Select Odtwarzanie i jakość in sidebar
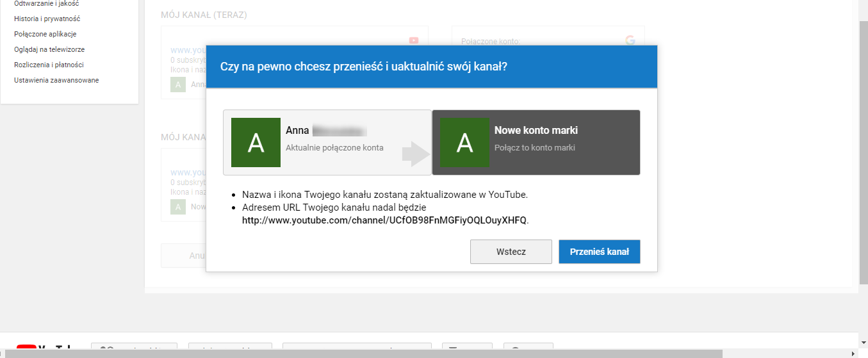This screenshot has height=358, width=868. click(x=47, y=4)
